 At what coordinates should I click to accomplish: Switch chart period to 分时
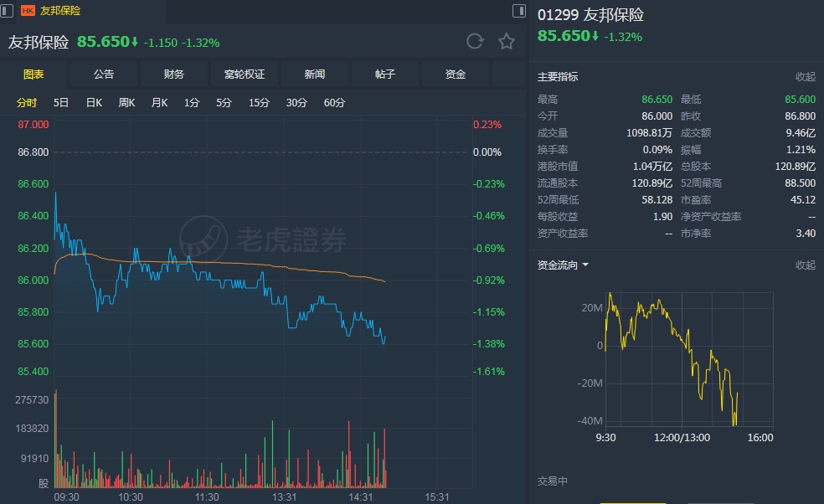(27, 103)
